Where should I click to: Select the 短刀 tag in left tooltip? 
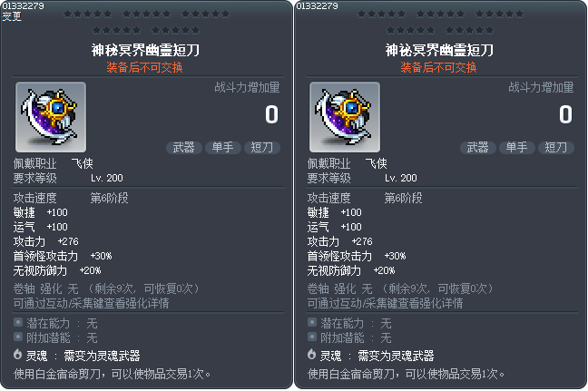[x=261, y=147]
